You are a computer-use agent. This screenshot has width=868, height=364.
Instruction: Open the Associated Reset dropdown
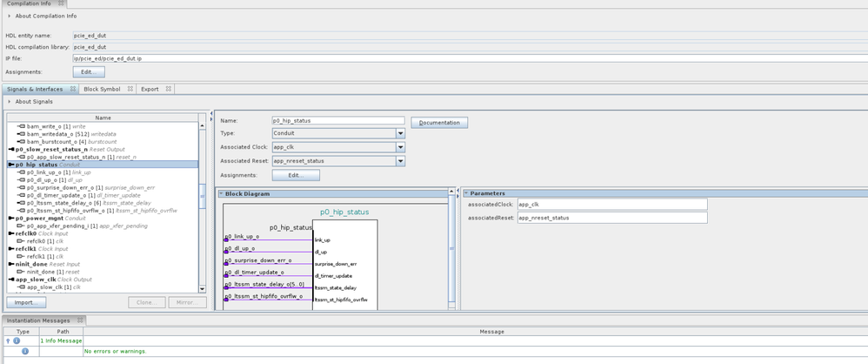pyautogui.click(x=400, y=161)
